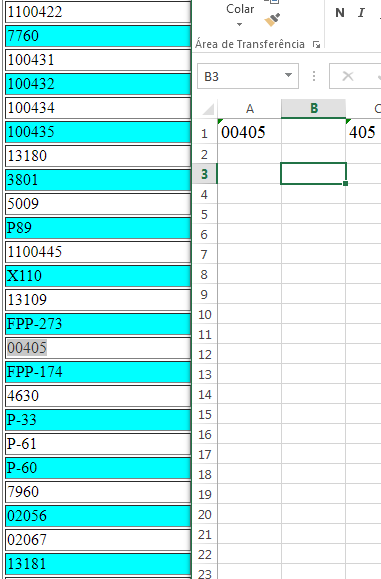
Task: Select row 12 header
Action: click(x=205, y=354)
